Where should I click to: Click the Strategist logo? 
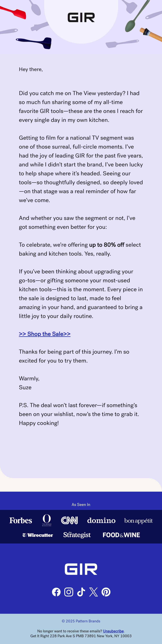tap(77, 535)
